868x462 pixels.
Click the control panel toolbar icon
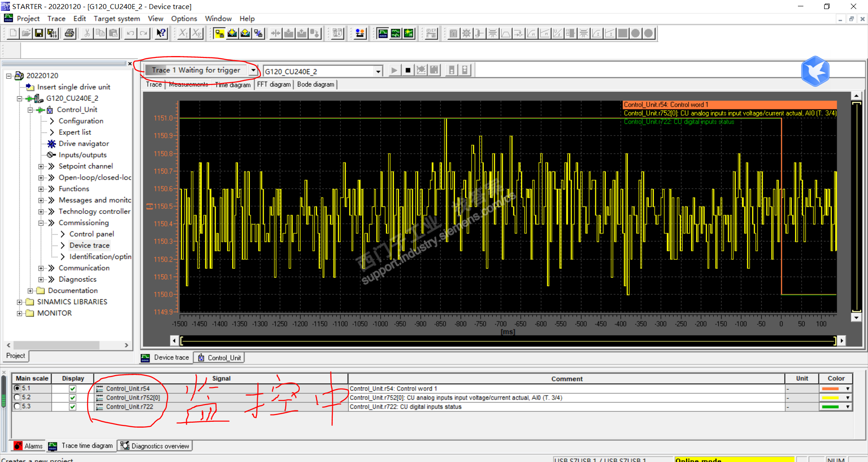360,33
